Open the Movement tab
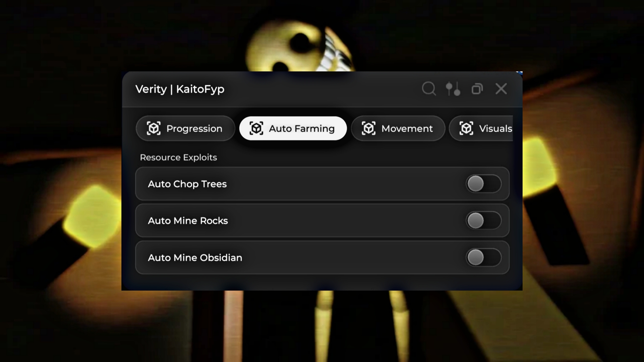Viewport: 644px width, 362px height. coord(398,128)
